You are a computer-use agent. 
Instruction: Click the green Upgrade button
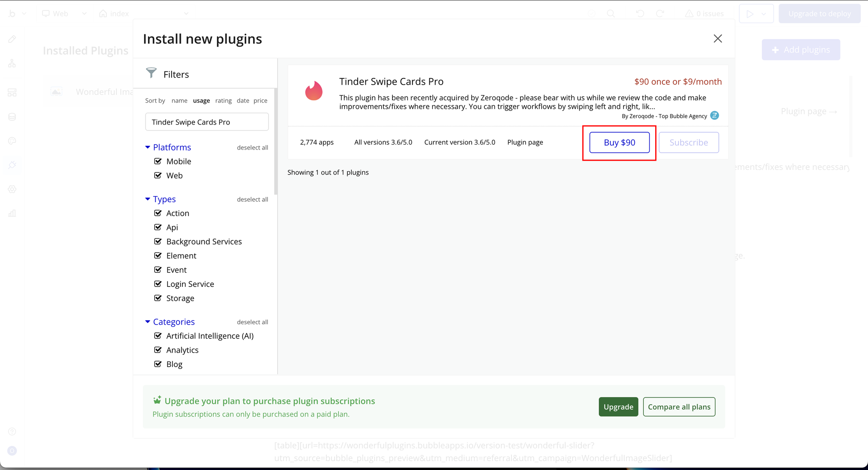click(618, 407)
